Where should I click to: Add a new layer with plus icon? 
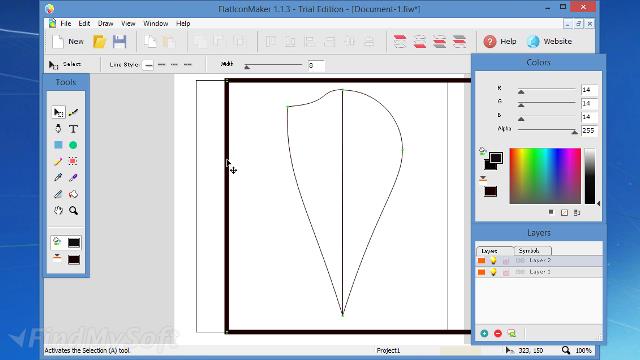click(x=484, y=333)
